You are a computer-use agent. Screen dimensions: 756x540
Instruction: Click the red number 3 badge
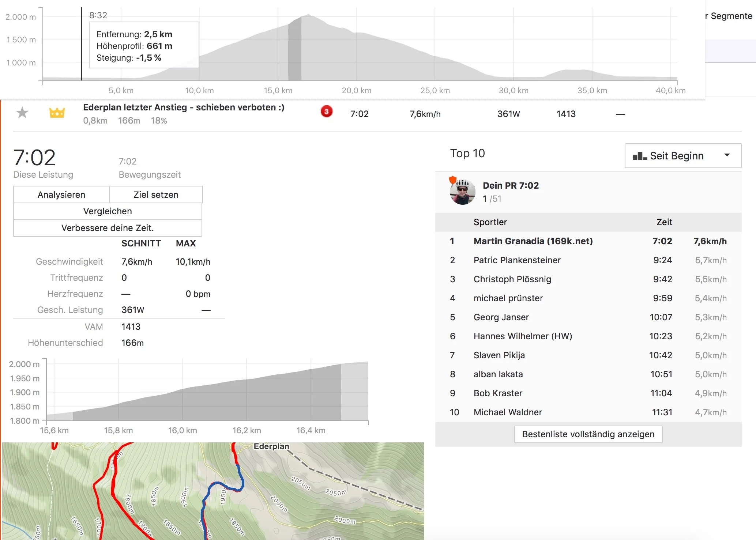326,112
